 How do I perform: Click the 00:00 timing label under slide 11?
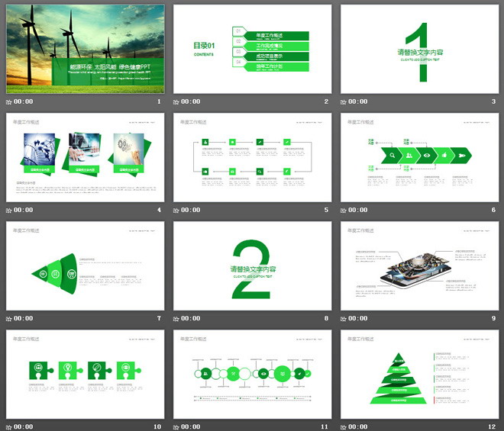point(191,427)
